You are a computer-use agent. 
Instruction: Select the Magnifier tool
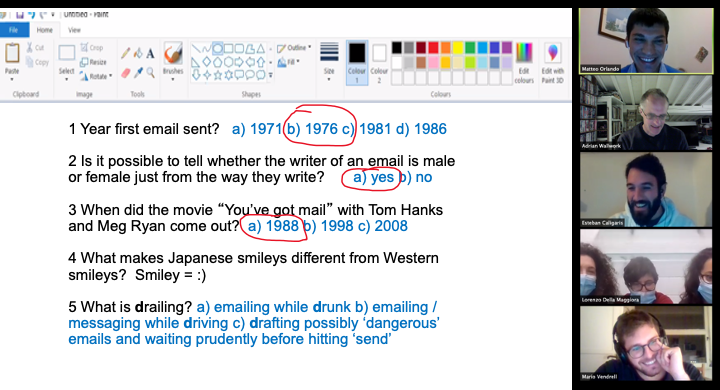[150, 73]
